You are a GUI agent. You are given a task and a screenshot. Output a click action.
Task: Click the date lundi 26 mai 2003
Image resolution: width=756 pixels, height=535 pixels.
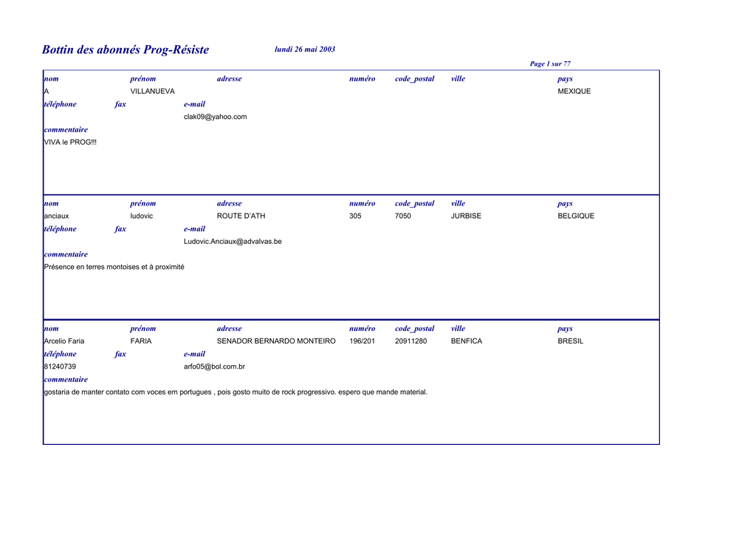click(x=305, y=50)
